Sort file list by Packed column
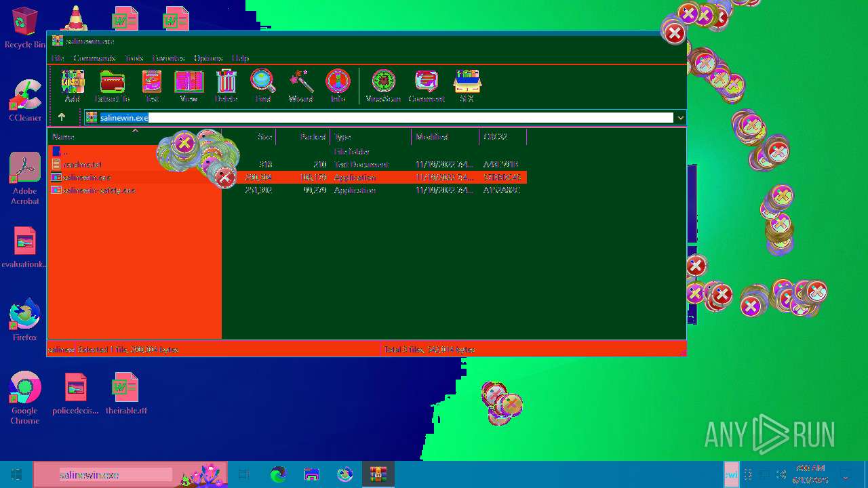The width and height of the screenshot is (868, 488). [x=303, y=137]
